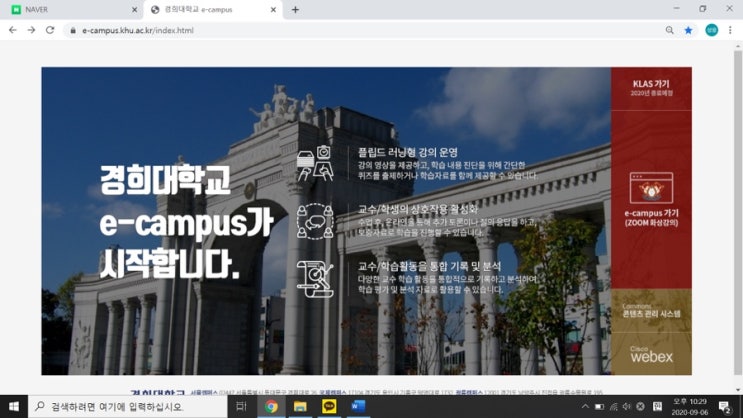Switch to the NAVER tab
The width and height of the screenshot is (743, 418).
(x=71, y=9)
